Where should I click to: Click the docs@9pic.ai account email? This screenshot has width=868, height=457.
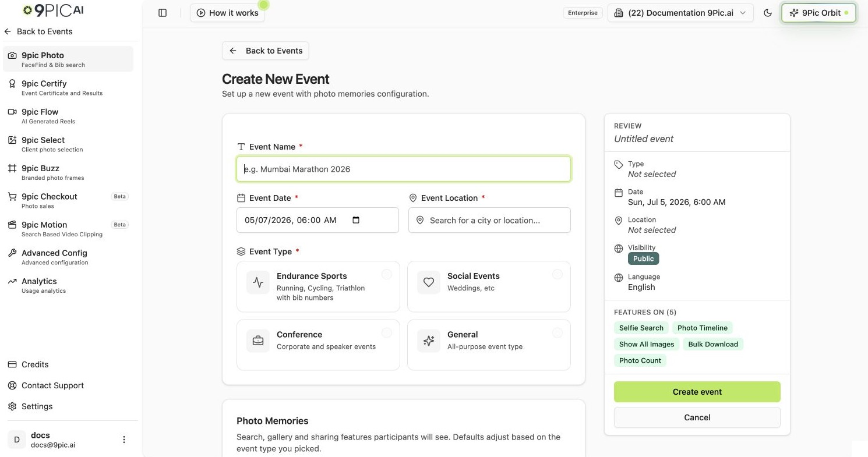53,445
